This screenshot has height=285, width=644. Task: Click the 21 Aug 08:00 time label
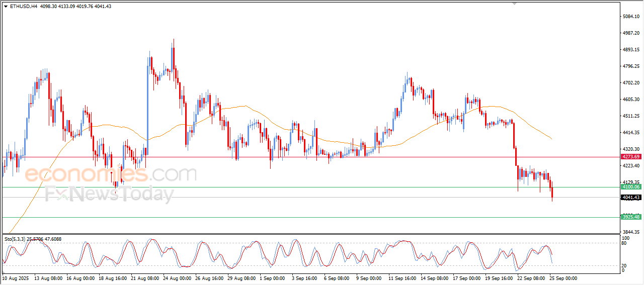pyautogui.click(x=144, y=278)
